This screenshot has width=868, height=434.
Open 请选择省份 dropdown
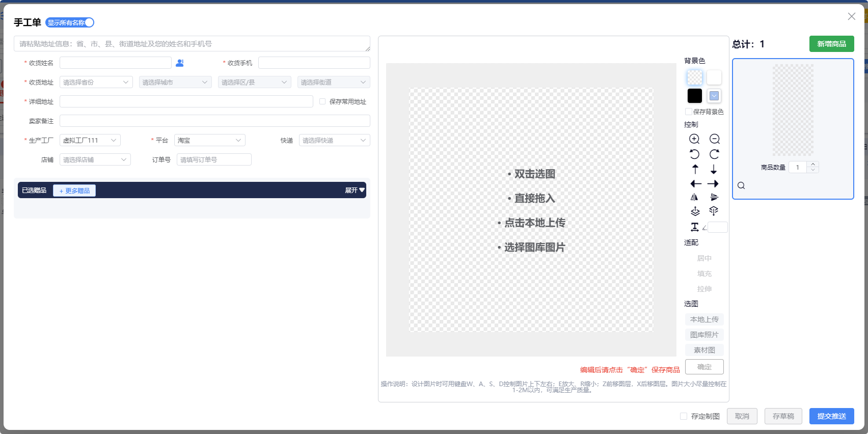click(96, 82)
